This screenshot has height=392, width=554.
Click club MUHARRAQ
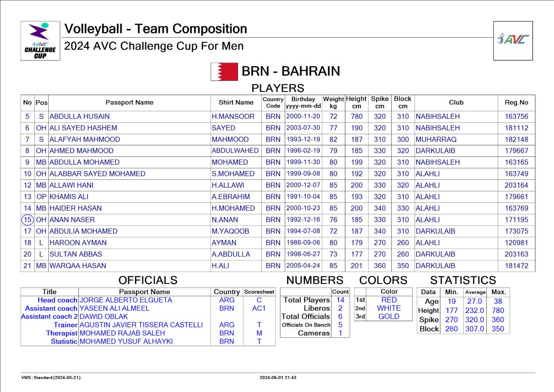click(x=436, y=139)
